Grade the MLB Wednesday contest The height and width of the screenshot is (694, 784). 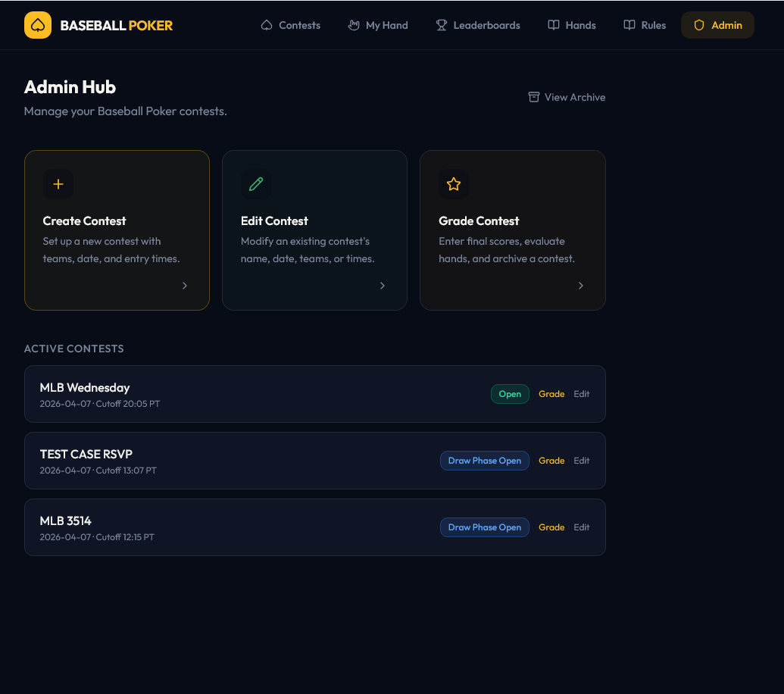click(551, 394)
